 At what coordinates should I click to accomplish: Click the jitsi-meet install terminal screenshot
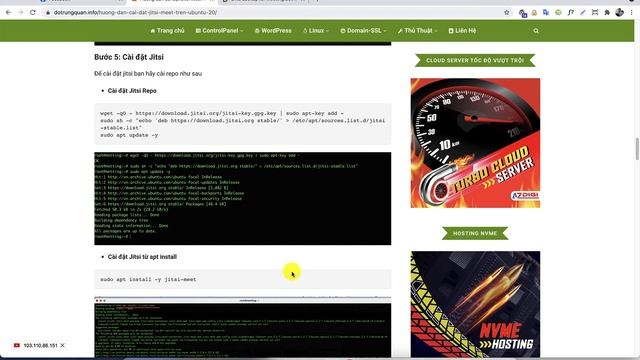(x=242, y=328)
